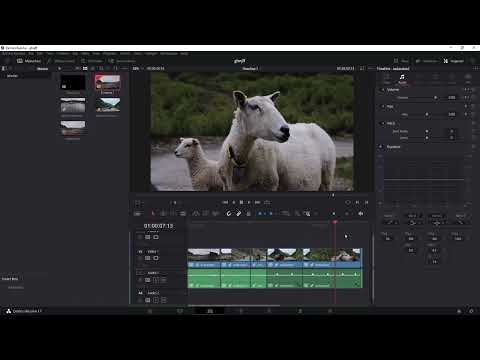Viewport: 480px width, 360px height.
Task: Open the viewer zoom percentage dropdown
Action: click(138, 69)
